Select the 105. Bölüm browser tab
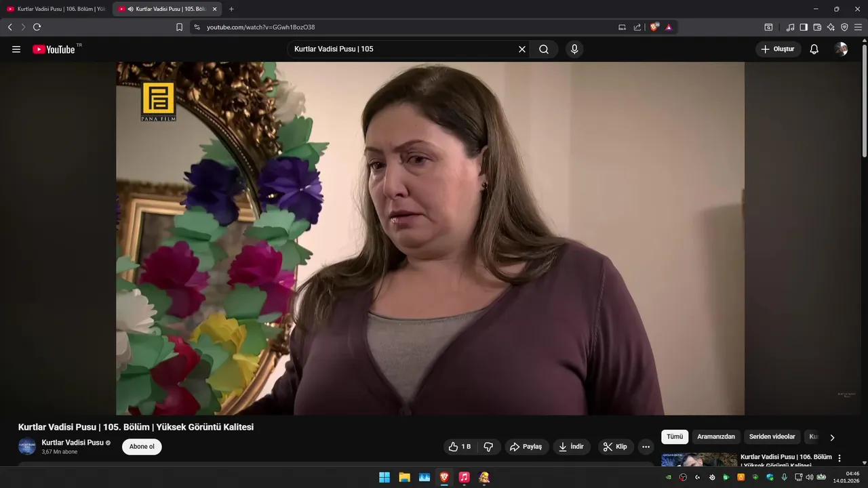The image size is (868, 488). 167,9
